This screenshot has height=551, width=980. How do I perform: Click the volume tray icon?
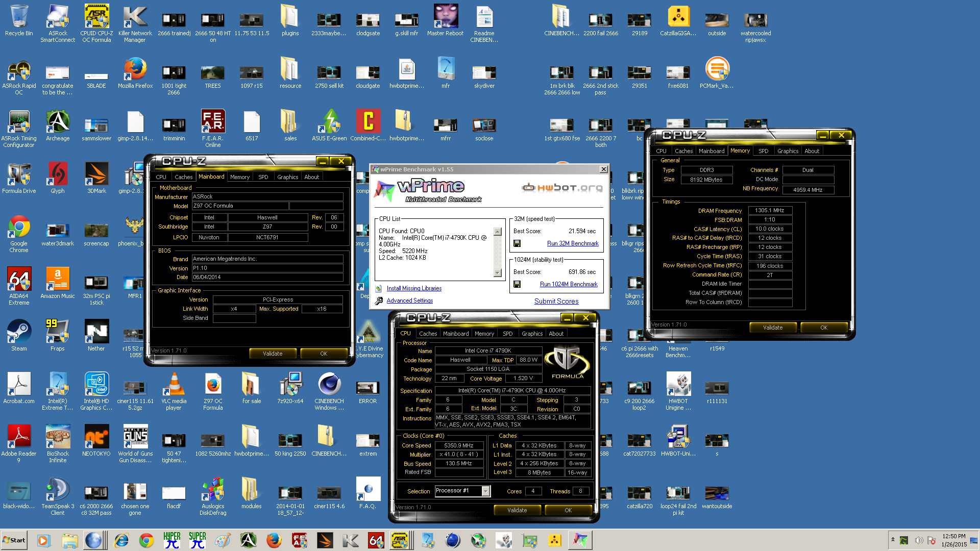click(919, 540)
